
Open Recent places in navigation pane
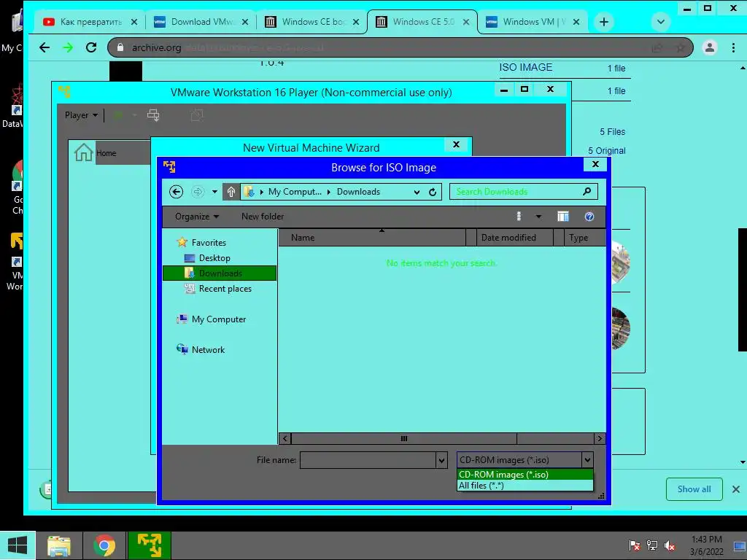(225, 289)
